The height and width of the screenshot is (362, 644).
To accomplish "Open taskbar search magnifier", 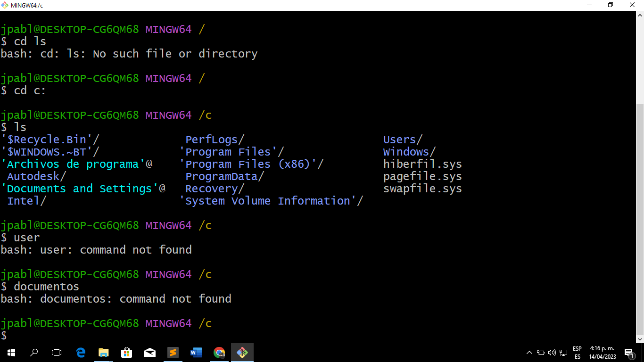I will coord(34,352).
